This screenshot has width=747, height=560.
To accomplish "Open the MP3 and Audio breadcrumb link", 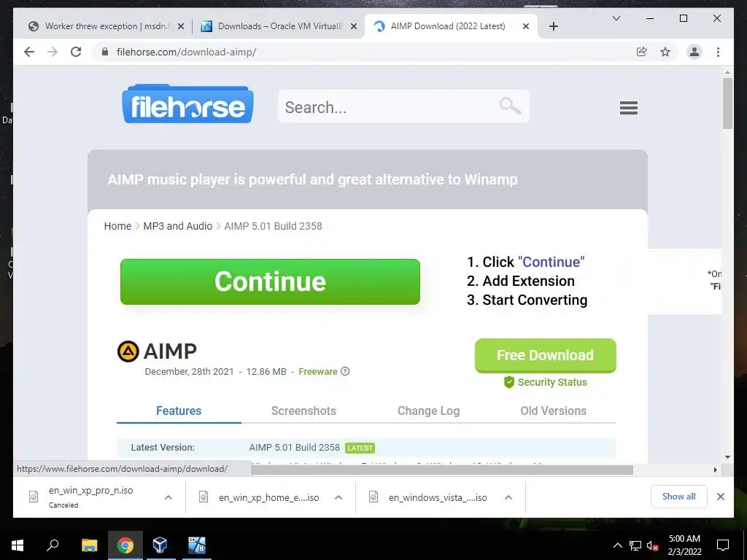I will tap(178, 226).
